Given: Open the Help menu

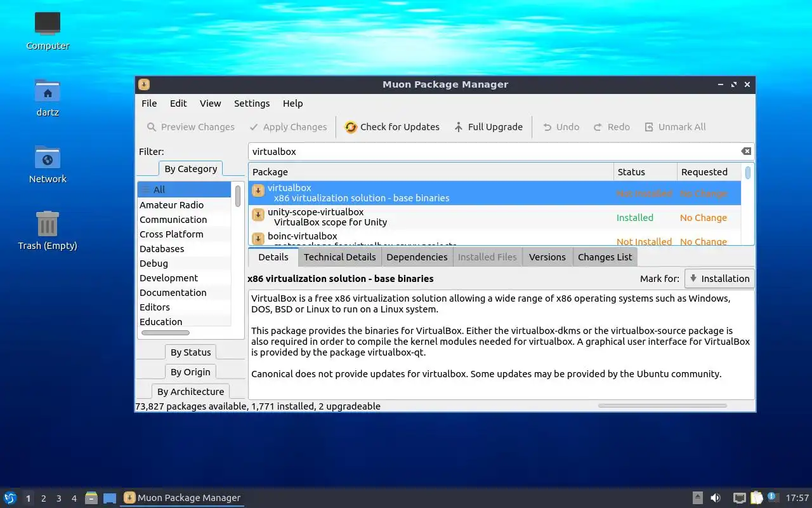Looking at the screenshot, I should pos(293,104).
